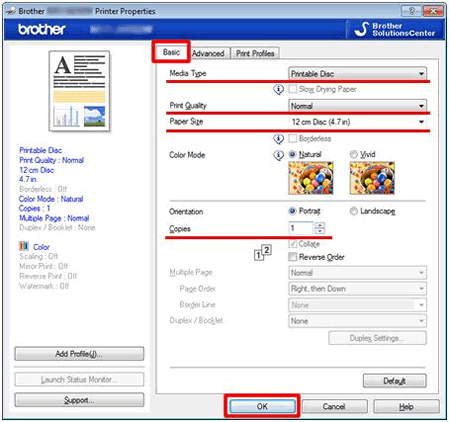
Task: Click info icon beside Slow Drying Paper
Action: (x=278, y=89)
